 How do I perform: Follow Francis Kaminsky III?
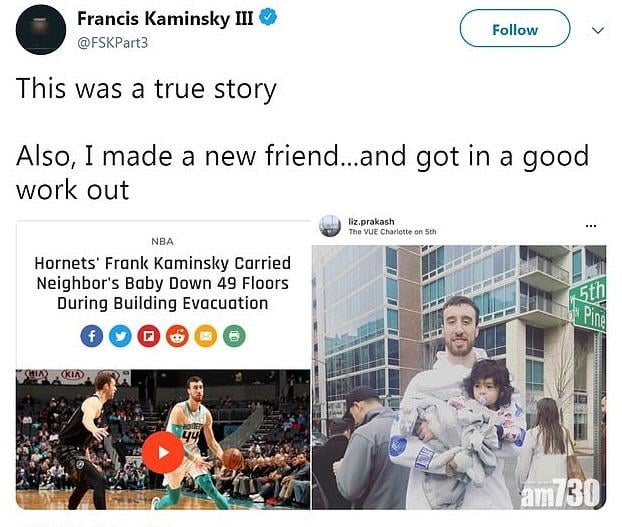pos(514,29)
